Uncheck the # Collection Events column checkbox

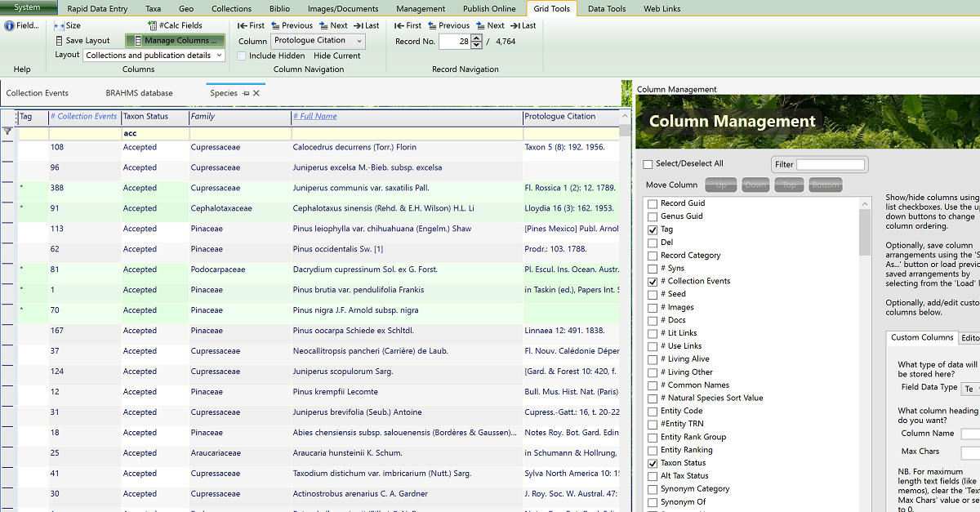click(653, 281)
